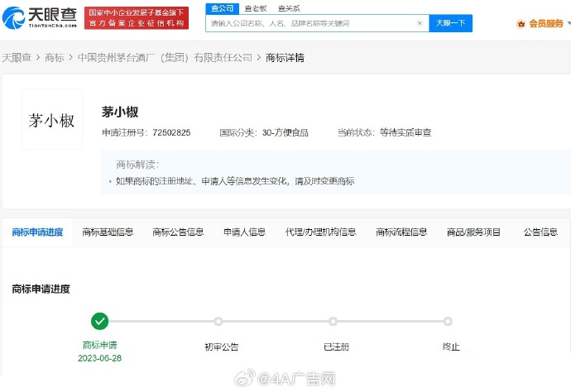This screenshot has height=392, width=571.
Task: Click the date 2023-06-28
Action: click(x=100, y=358)
